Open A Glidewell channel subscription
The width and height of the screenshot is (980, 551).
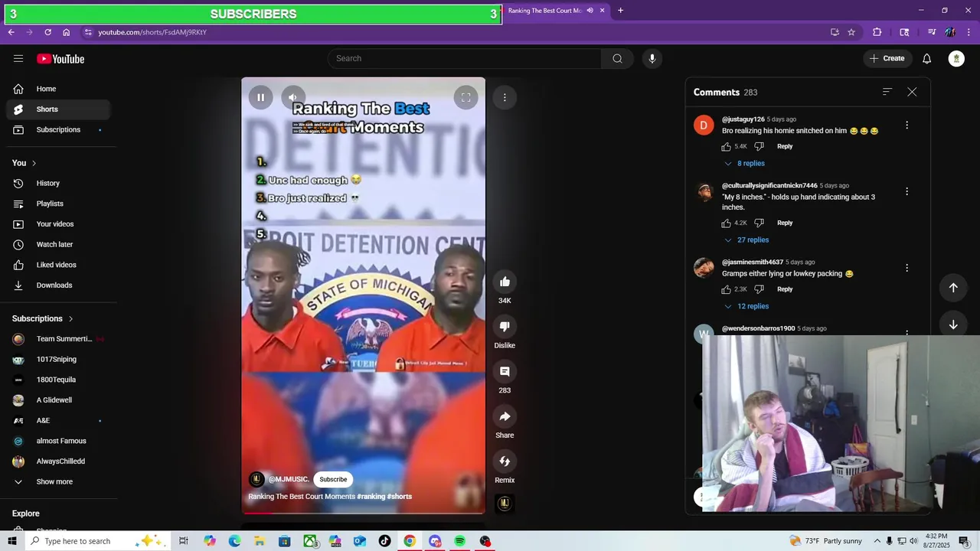tap(58, 400)
